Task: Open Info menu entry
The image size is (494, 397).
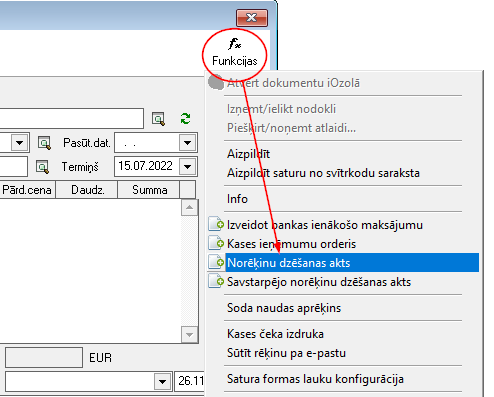Action: pos(343,199)
